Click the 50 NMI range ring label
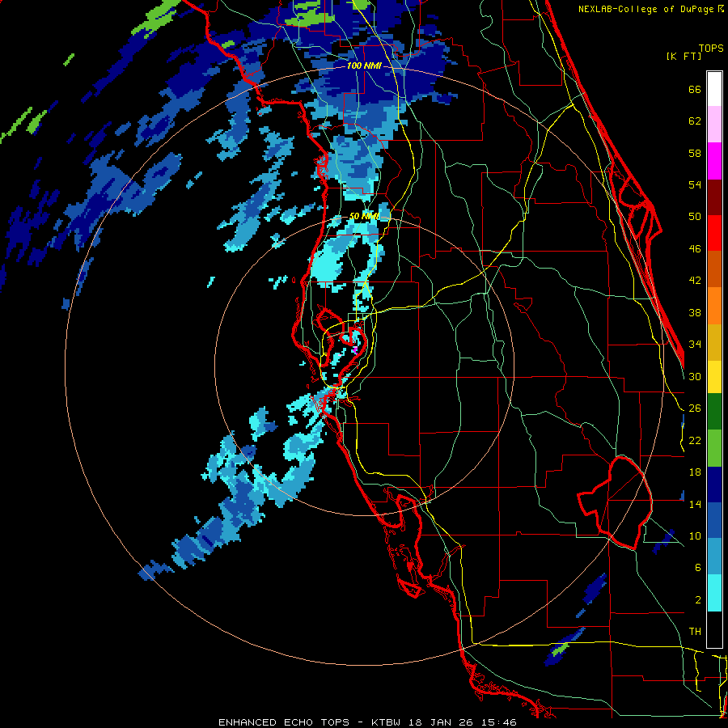The image size is (728, 728). pyautogui.click(x=364, y=216)
